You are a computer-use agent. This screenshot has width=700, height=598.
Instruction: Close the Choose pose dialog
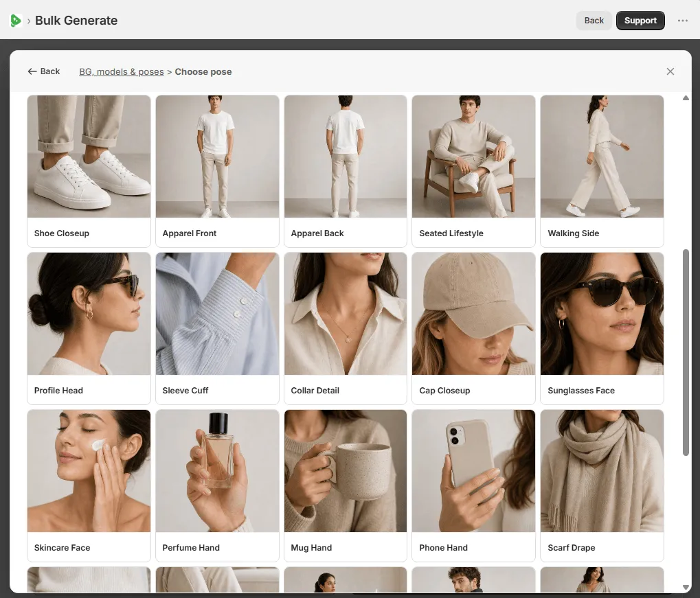670,71
